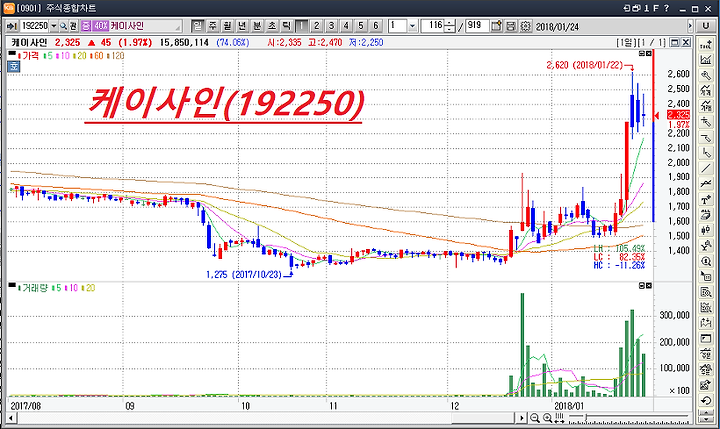Click the angled pencil drawing tool
Screen dimensions: 720x429
point(706,153)
